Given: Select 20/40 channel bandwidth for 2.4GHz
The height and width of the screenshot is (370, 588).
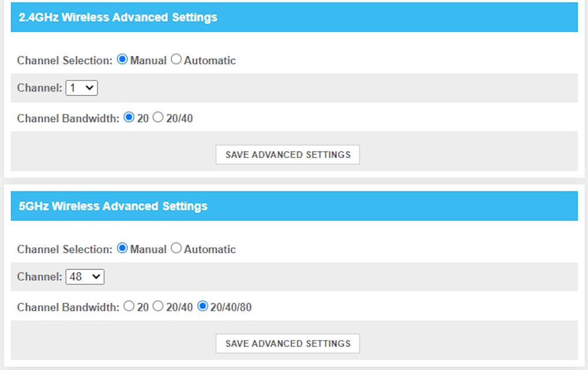Looking at the screenshot, I should click(x=158, y=118).
